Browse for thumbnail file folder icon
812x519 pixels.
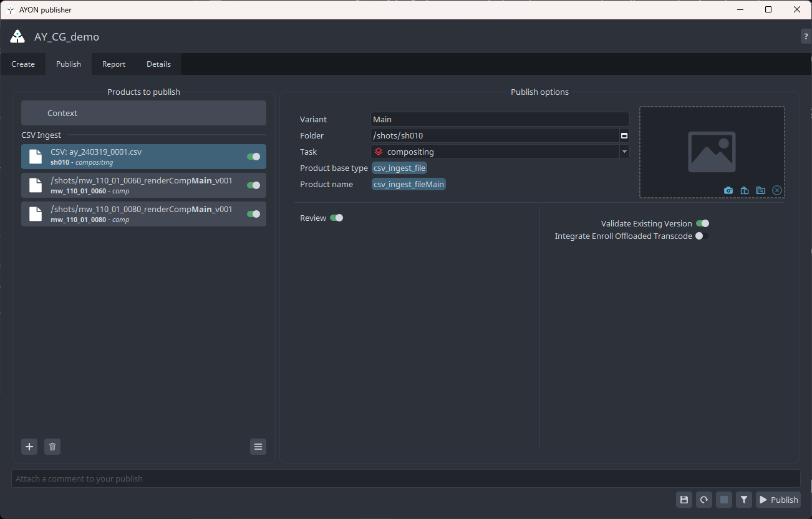coord(761,190)
